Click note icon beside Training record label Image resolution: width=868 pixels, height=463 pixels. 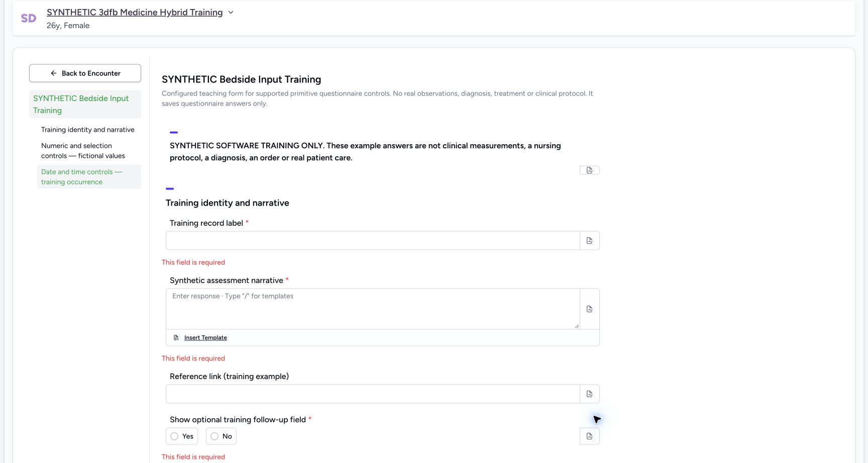[x=590, y=241]
